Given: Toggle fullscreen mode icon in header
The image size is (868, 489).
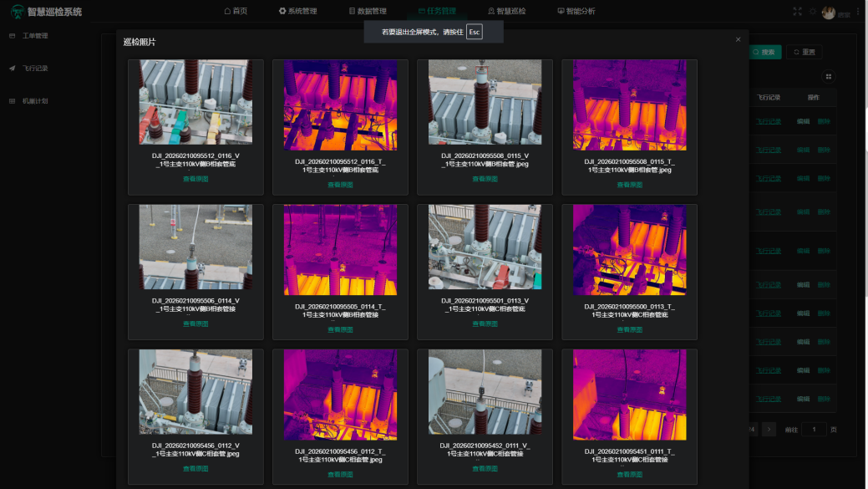Looking at the screenshot, I should click(x=797, y=12).
